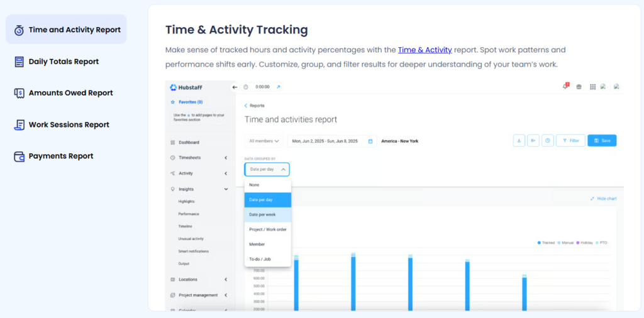Click the Dashboard sidebar icon
This screenshot has height=318, width=644.
point(172,143)
